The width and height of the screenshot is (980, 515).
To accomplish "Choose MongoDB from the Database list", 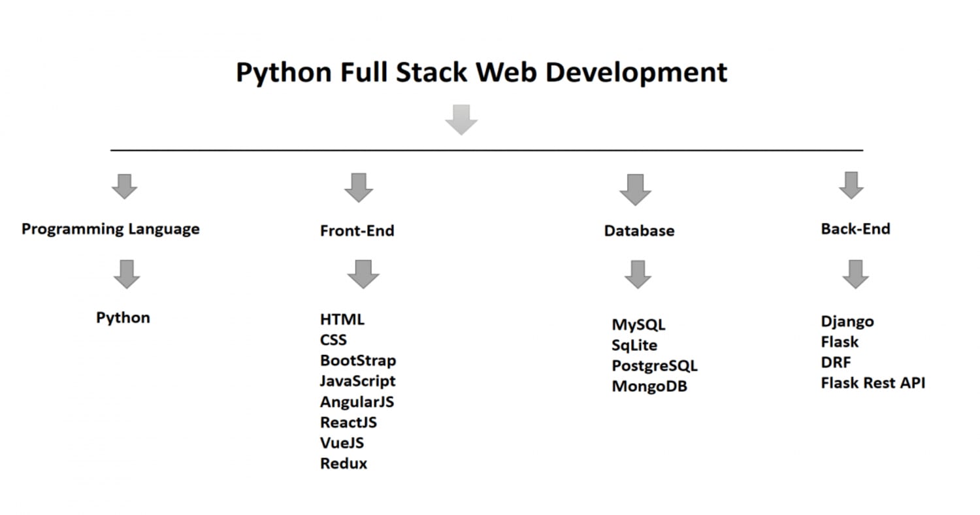I will 649,386.
